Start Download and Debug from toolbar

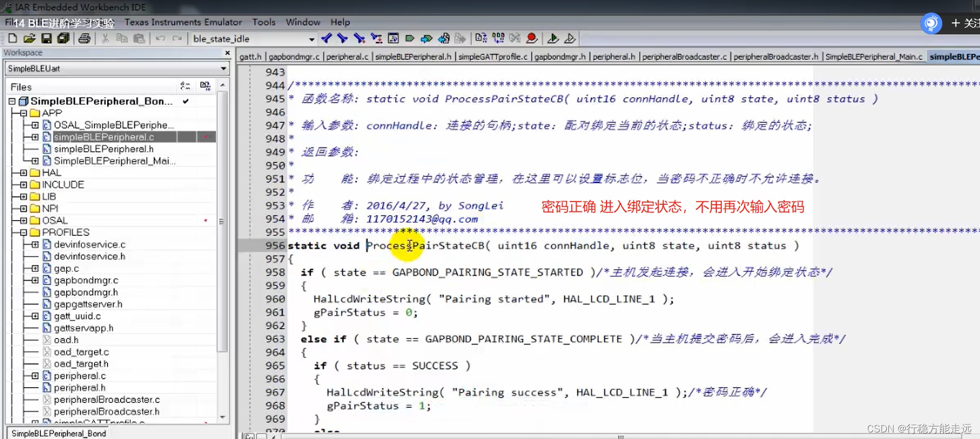point(553,38)
